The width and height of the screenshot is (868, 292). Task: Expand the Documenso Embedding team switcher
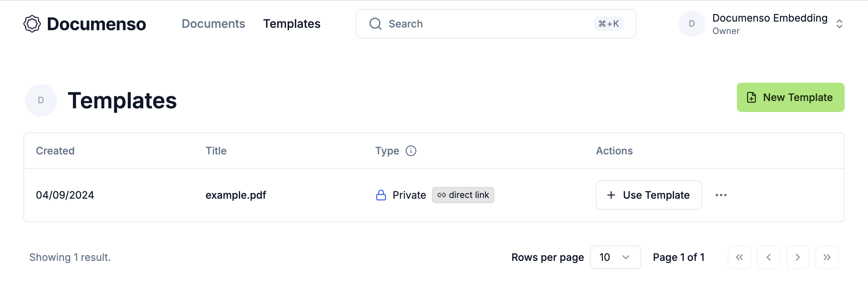tap(839, 24)
